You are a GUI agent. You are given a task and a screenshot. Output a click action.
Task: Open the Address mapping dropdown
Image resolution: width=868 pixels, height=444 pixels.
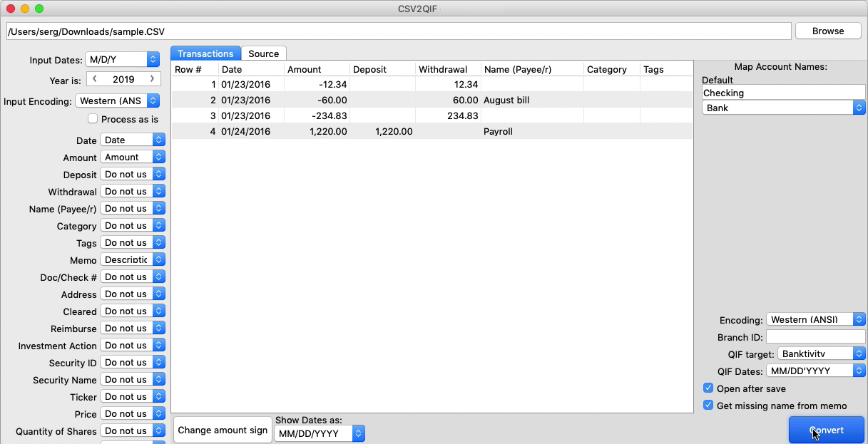tap(133, 294)
